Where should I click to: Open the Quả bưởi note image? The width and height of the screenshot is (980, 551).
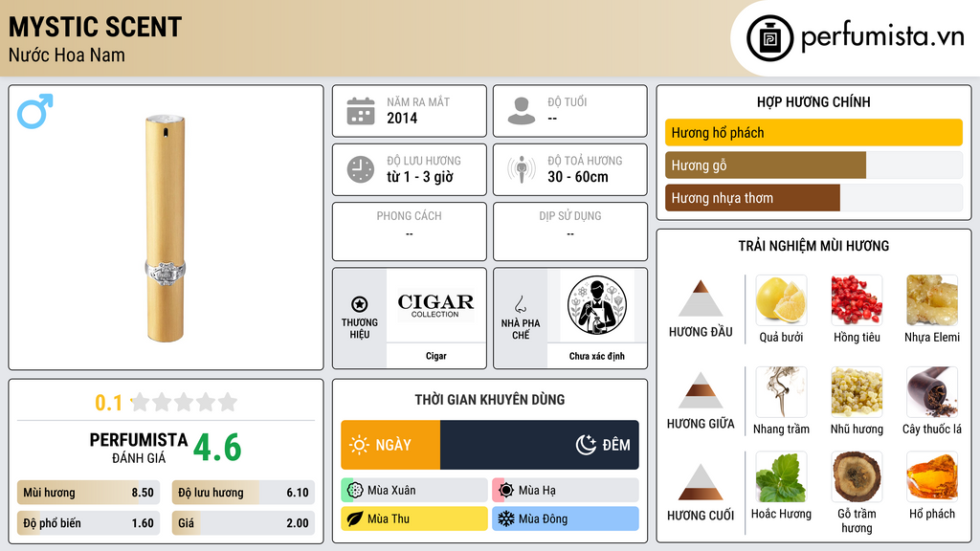(781, 300)
